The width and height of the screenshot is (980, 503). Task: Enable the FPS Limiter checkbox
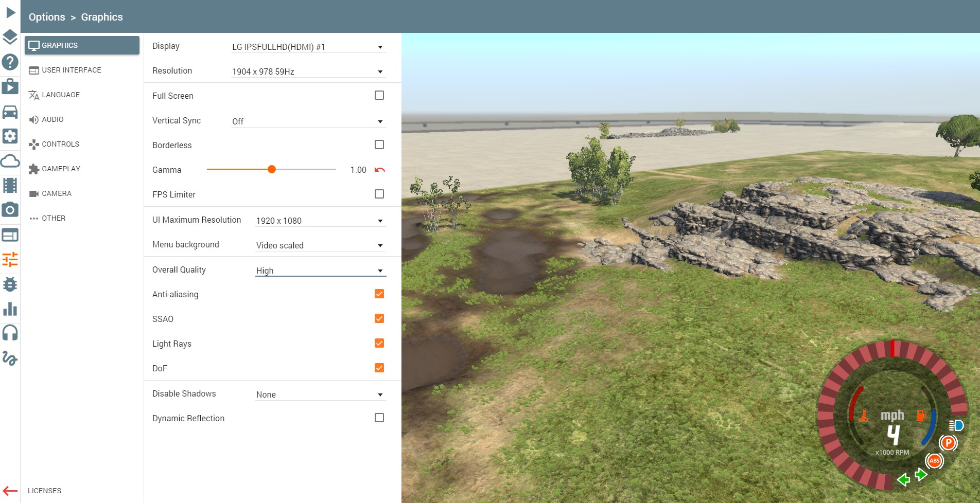(x=379, y=194)
